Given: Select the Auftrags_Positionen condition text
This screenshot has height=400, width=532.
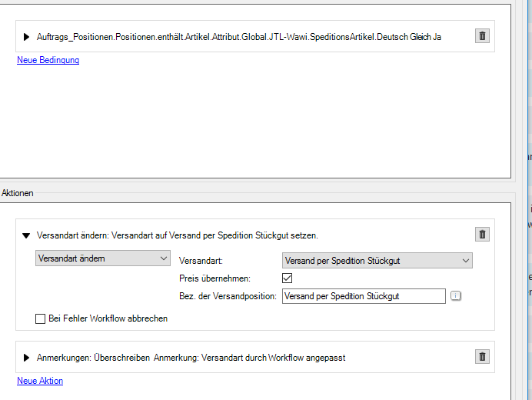Looking at the screenshot, I should [238, 37].
